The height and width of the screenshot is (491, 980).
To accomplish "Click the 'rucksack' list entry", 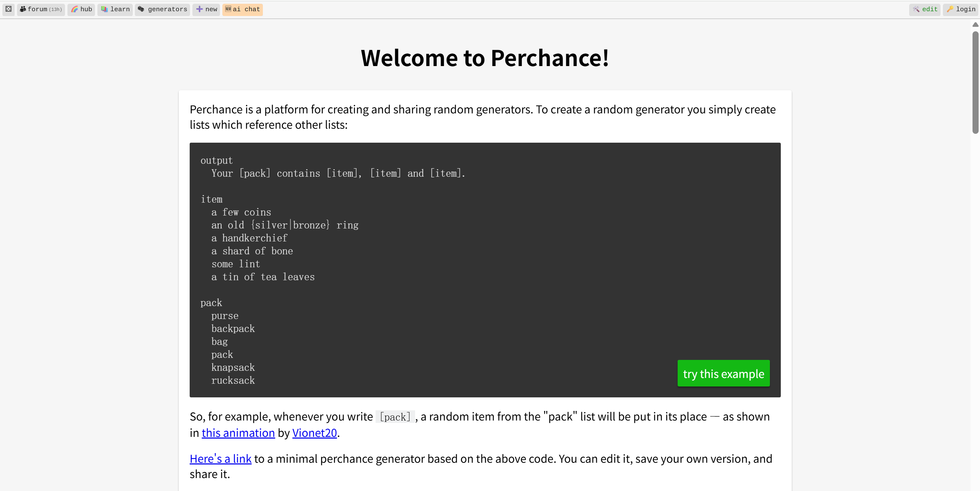I will 233,380.
